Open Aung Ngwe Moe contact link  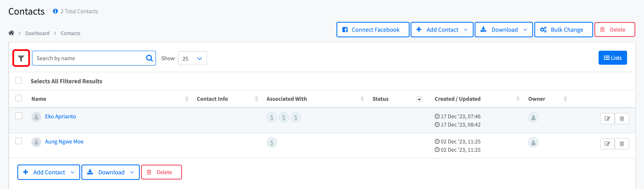[x=64, y=142]
